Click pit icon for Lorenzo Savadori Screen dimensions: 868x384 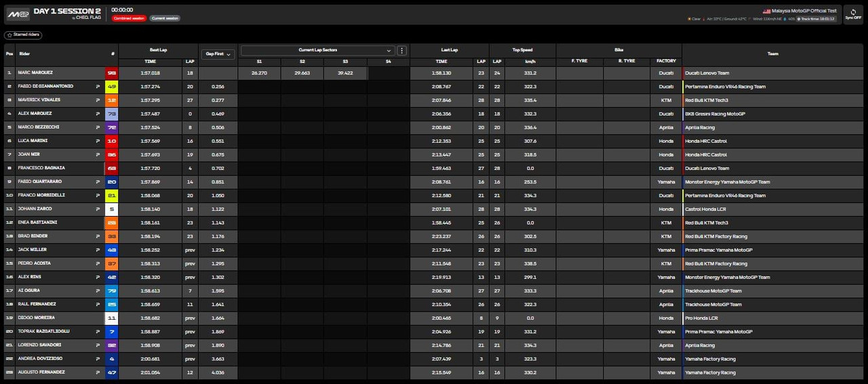point(98,345)
